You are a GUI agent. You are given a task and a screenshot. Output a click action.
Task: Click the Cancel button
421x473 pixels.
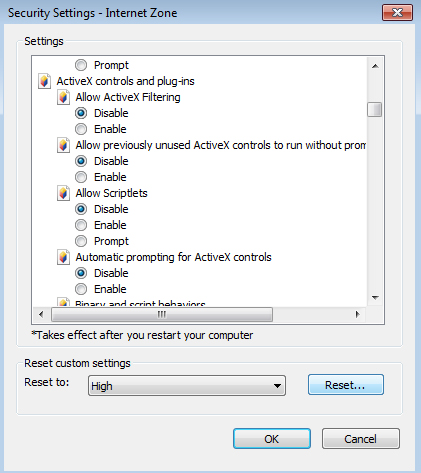361,439
